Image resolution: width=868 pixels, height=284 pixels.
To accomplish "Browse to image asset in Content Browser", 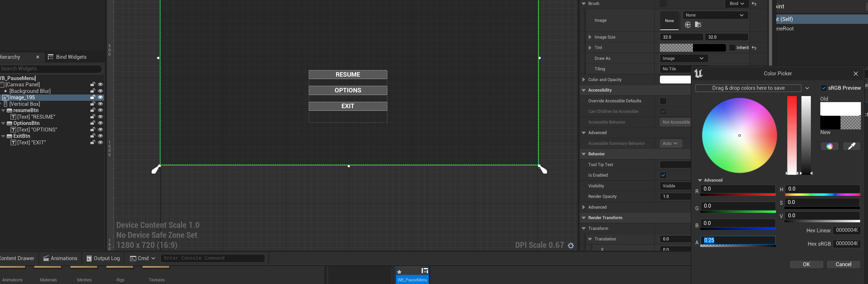I will pos(698,25).
